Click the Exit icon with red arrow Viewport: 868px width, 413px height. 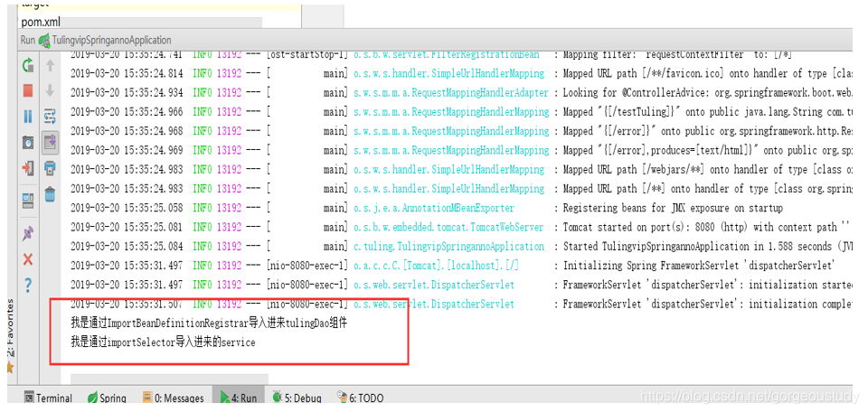(28, 168)
